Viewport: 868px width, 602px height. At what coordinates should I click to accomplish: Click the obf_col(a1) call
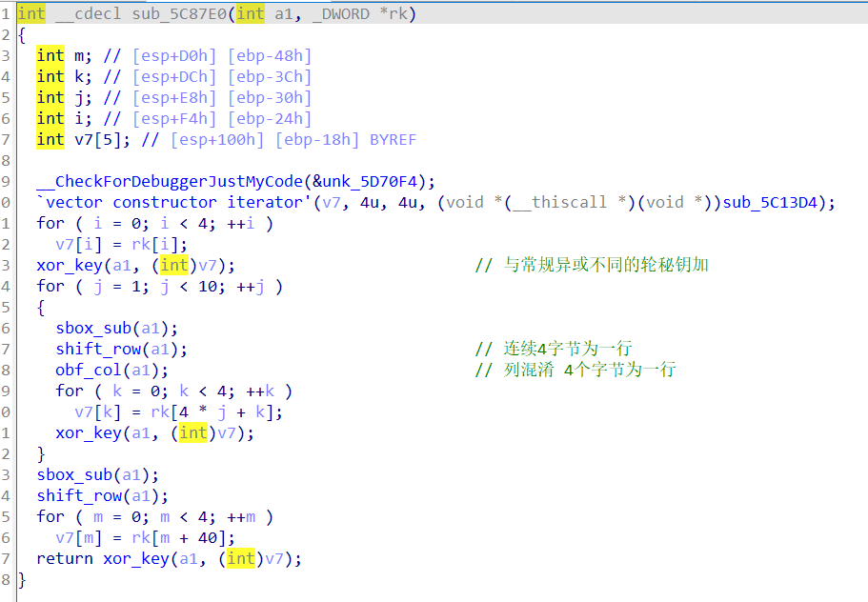[x=111, y=371]
